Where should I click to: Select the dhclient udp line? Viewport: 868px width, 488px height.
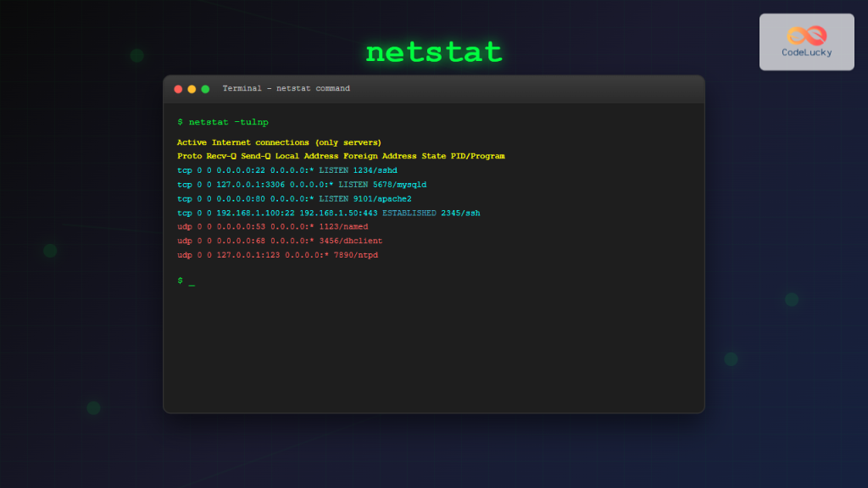point(279,241)
